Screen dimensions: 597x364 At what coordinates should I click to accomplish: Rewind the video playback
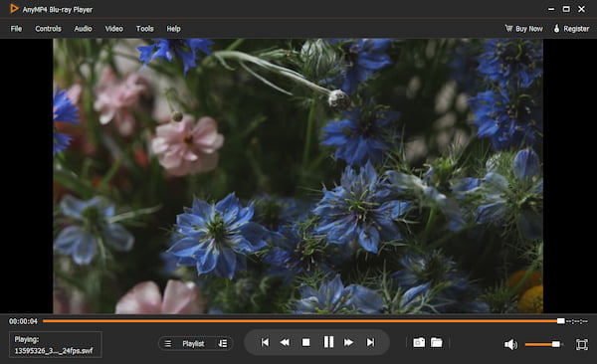[285, 342]
